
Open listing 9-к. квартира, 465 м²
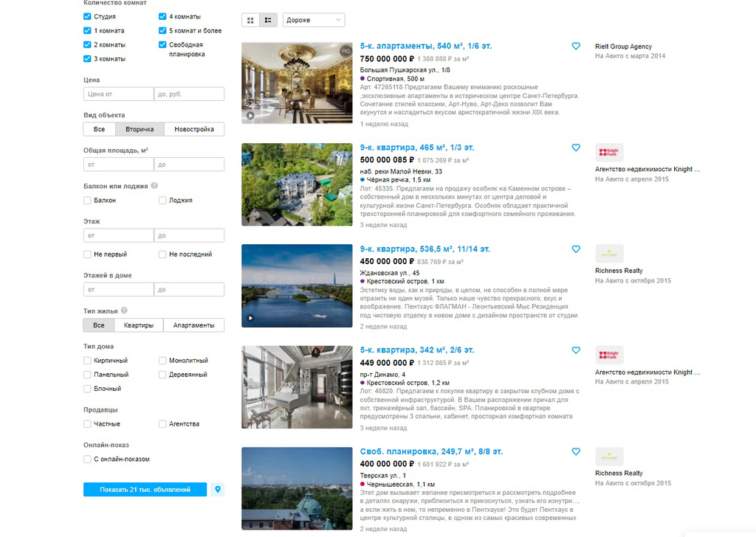[417, 148]
